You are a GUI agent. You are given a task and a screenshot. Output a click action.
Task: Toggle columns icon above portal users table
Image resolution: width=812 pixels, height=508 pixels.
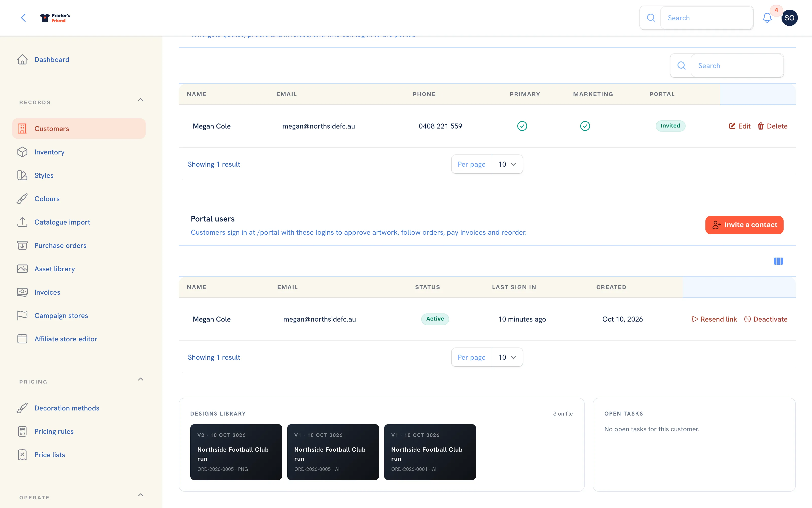point(778,261)
